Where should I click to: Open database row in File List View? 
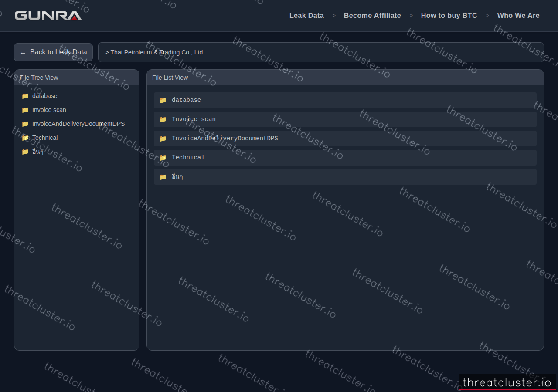(345, 100)
